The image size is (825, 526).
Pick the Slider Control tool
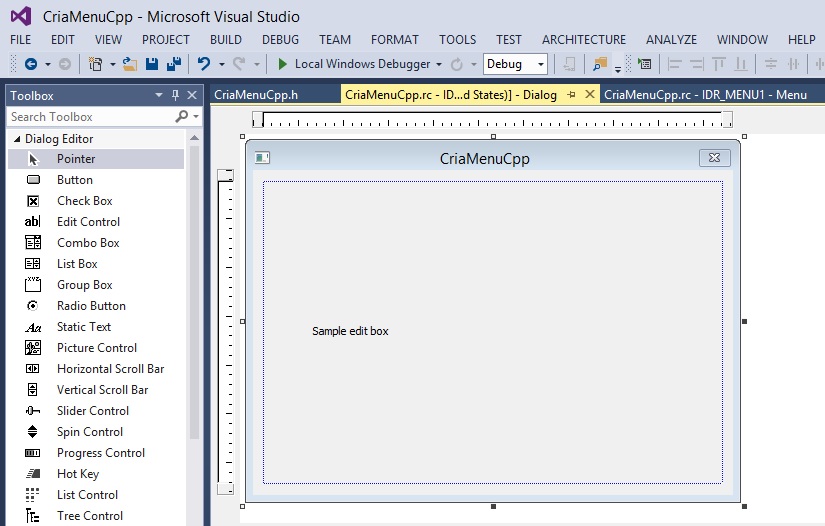pyautogui.click(x=92, y=411)
